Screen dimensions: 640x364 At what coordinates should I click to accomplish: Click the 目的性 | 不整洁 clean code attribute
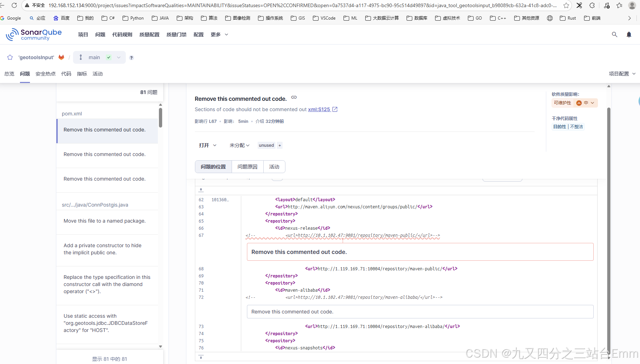coord(568,126)
